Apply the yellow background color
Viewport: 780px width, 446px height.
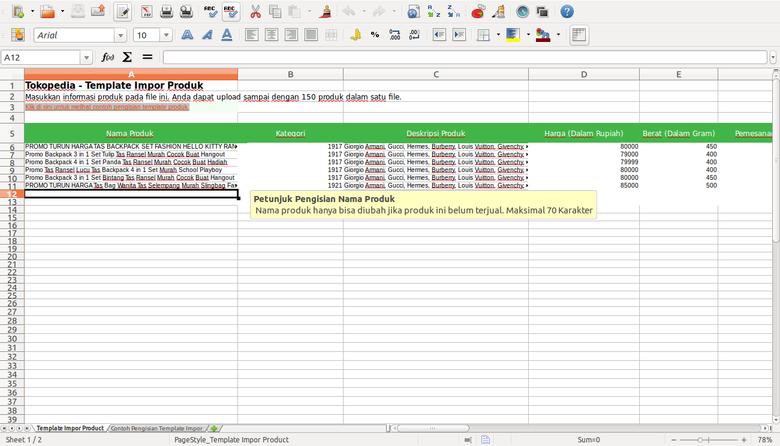513,35
